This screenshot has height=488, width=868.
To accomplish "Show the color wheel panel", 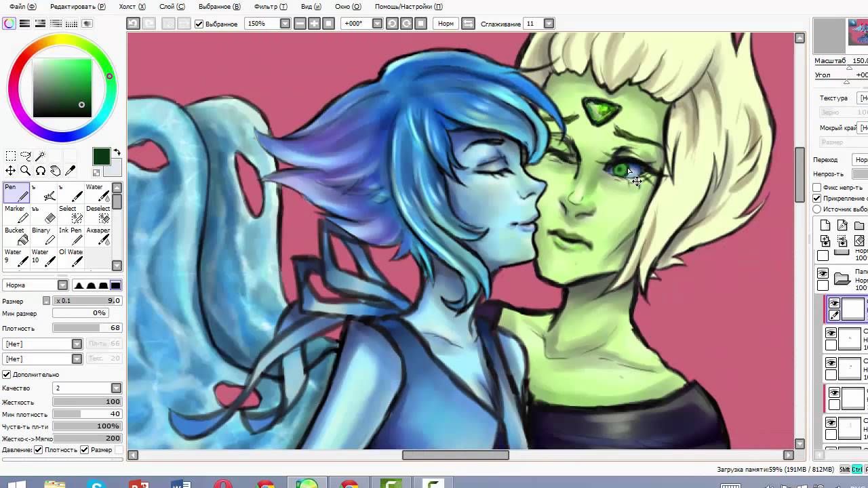I will pyautogui.click(x=9, y=24).
